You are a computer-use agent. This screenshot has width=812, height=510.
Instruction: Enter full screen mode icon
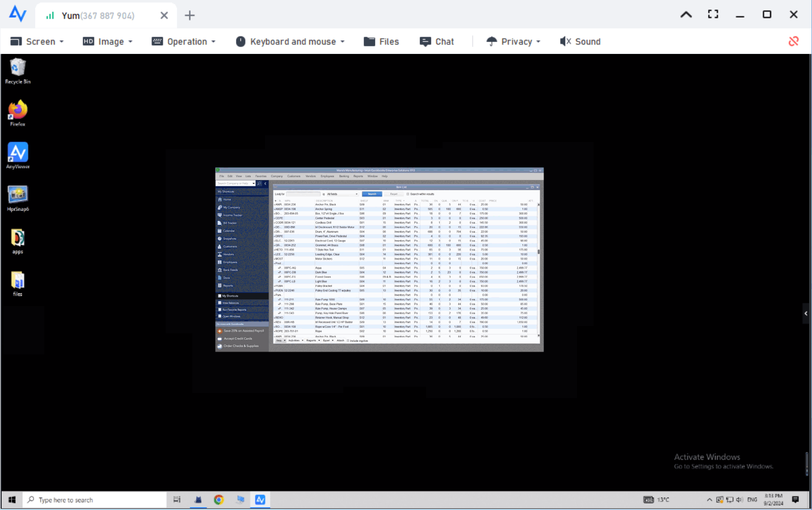713,14
